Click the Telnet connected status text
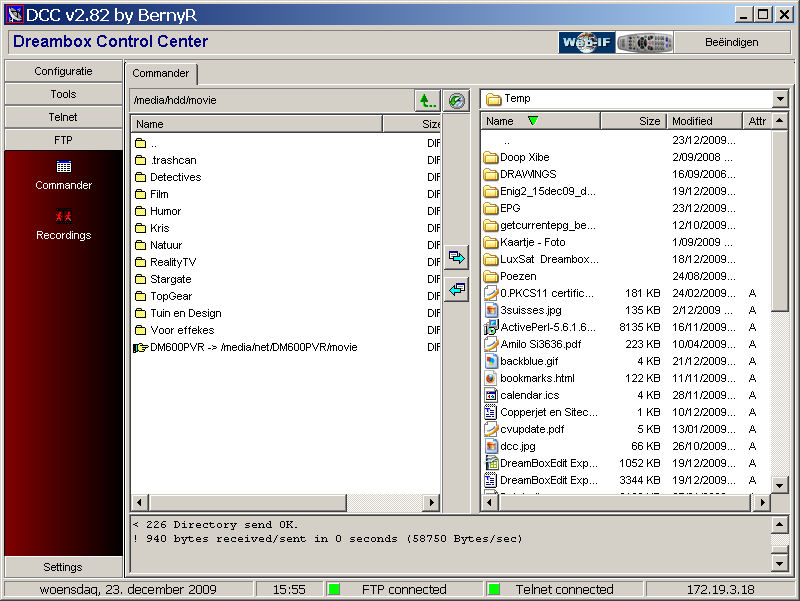The width and height of the screenshot is (800, 601). [x=564, y=590]
